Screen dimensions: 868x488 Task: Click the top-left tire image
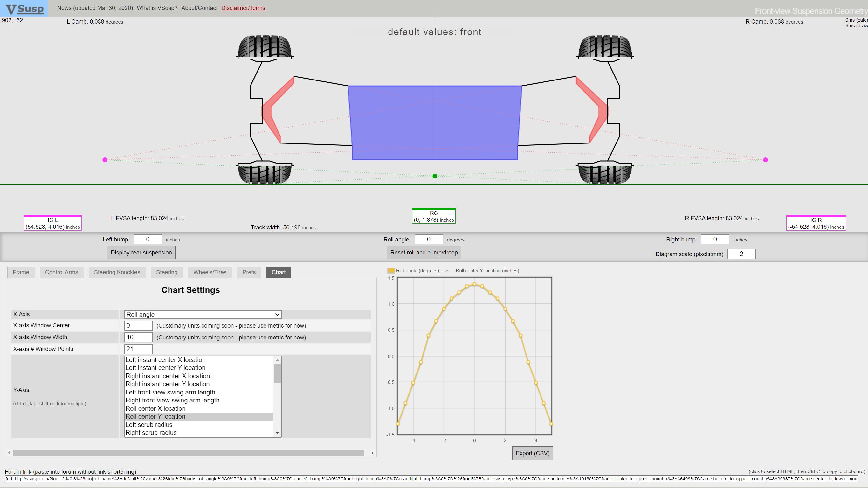click(265, 46)
